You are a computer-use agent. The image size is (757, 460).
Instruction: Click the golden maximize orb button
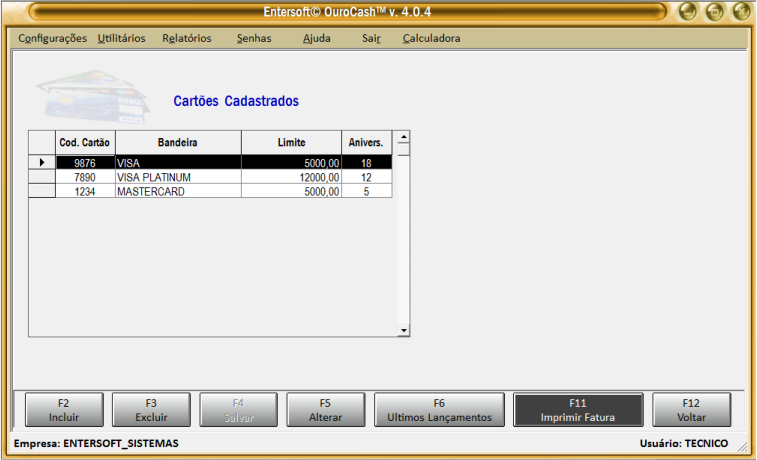[715, 12]
